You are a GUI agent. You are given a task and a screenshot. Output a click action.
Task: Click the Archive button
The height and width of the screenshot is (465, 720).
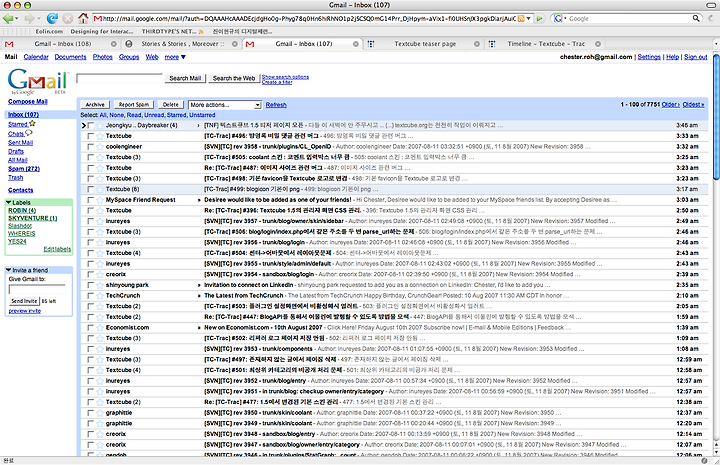tap(95, 105)
